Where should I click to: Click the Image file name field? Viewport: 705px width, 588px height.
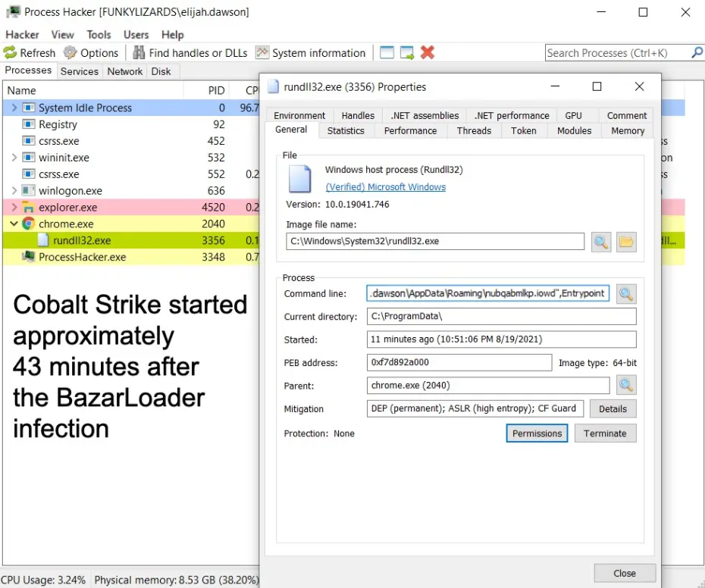point(435,242)
